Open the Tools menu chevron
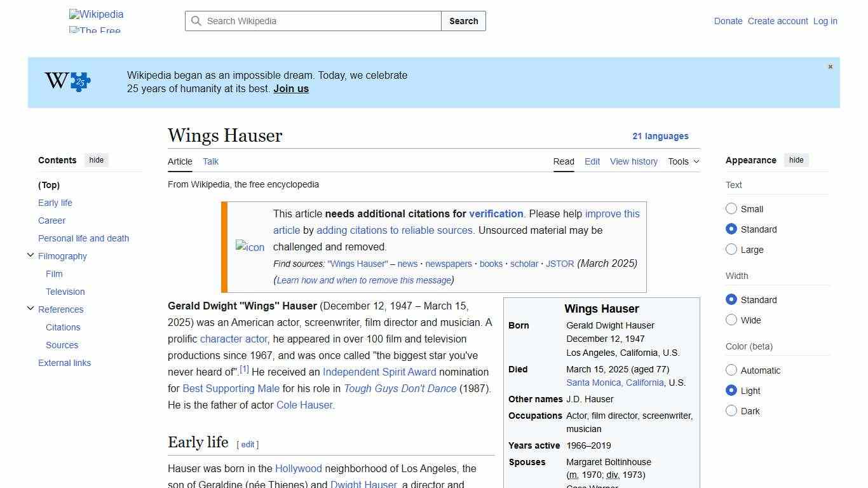This screenshot has height=488, width=868. (696, 161)
